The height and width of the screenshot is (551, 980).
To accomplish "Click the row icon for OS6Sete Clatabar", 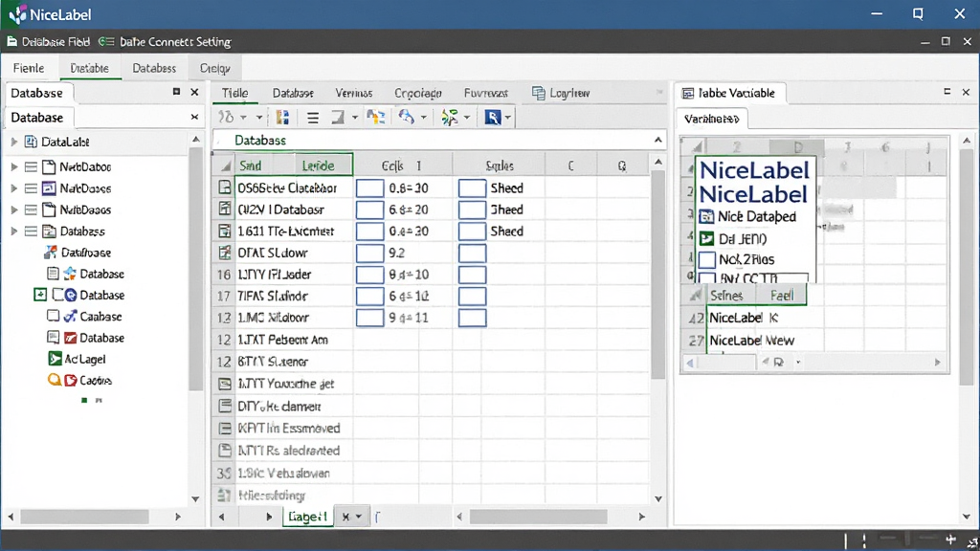I will (x=224, y=187).
